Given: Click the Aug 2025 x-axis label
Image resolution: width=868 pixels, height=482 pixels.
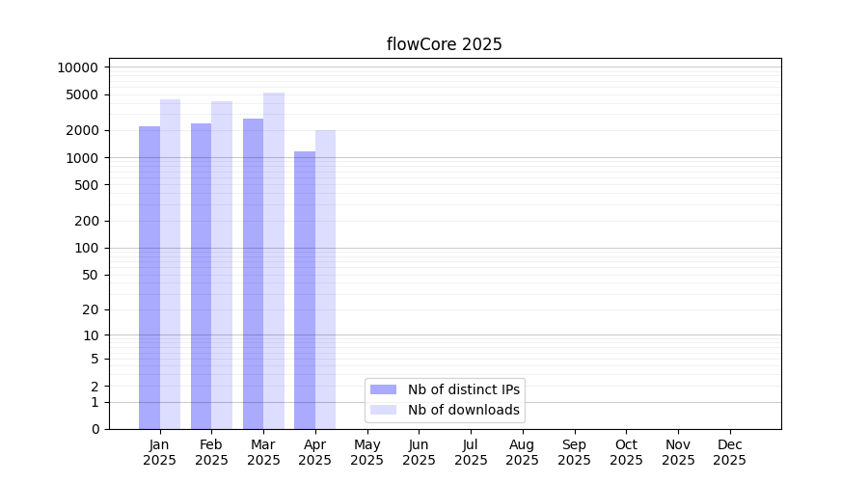Looking at the screenshot, I should click(523, 452).
